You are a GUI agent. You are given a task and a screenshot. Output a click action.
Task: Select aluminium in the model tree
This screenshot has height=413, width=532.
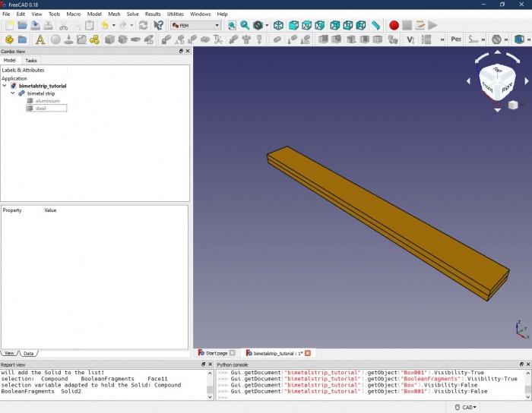(47, 101)
